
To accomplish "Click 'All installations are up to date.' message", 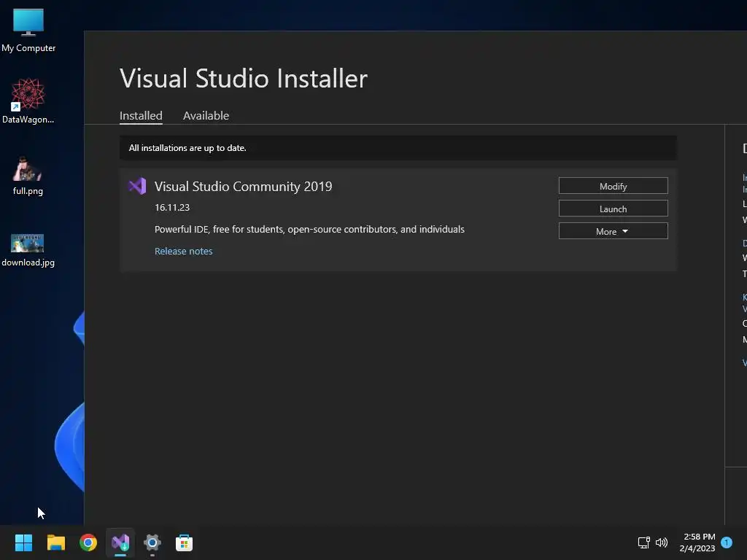I will [187, 148].
